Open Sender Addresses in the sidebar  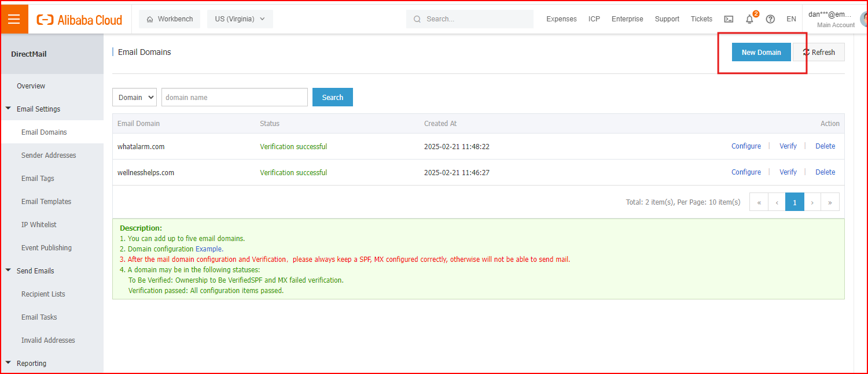point(49,155)
